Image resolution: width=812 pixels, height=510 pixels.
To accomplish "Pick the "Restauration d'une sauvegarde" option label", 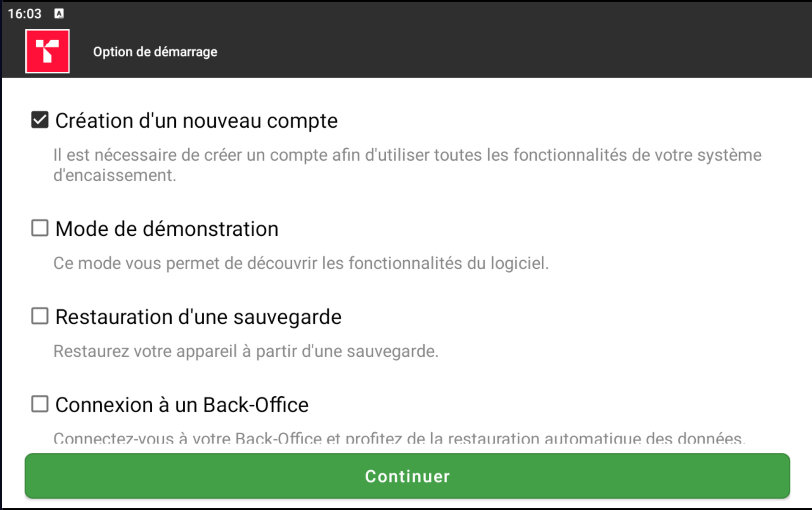I will click(x=198, y=317).
